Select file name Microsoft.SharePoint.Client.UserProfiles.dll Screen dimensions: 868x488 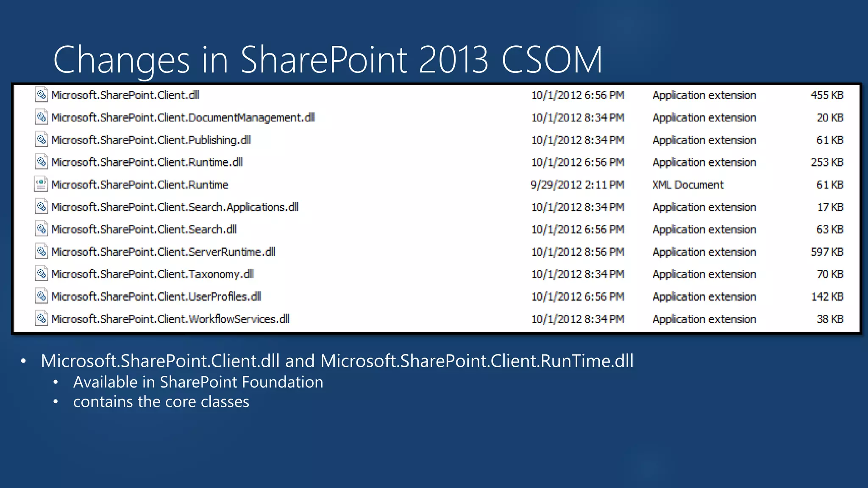point(156,297)
